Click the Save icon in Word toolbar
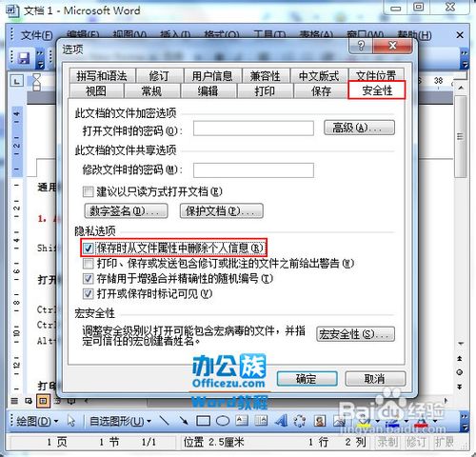Image resolution: width=476 pixels, height=457 pixels. [x=24, y=58]
